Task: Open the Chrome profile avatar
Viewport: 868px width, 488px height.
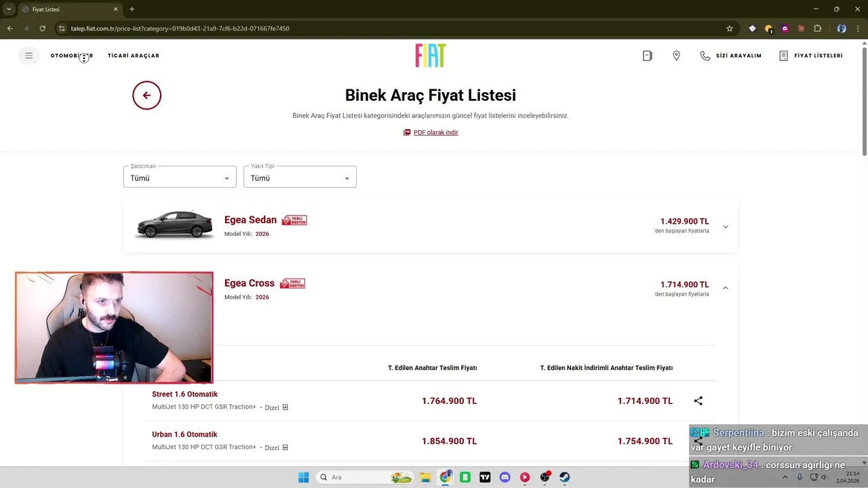Action: click(x=842, y=28)
